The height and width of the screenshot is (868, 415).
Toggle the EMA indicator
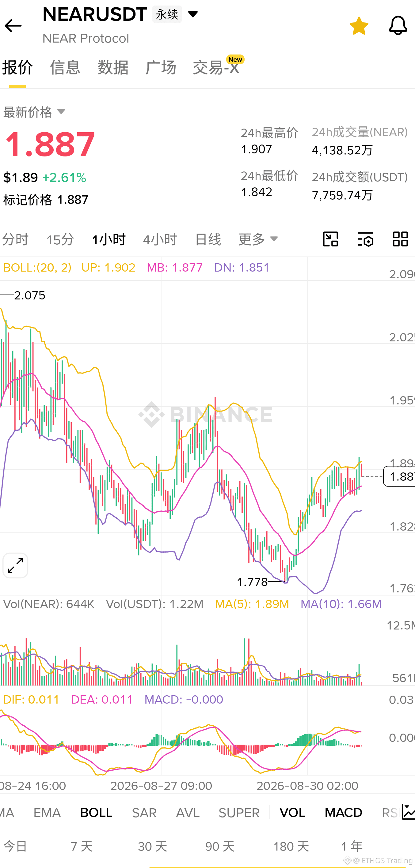(47, 813)
